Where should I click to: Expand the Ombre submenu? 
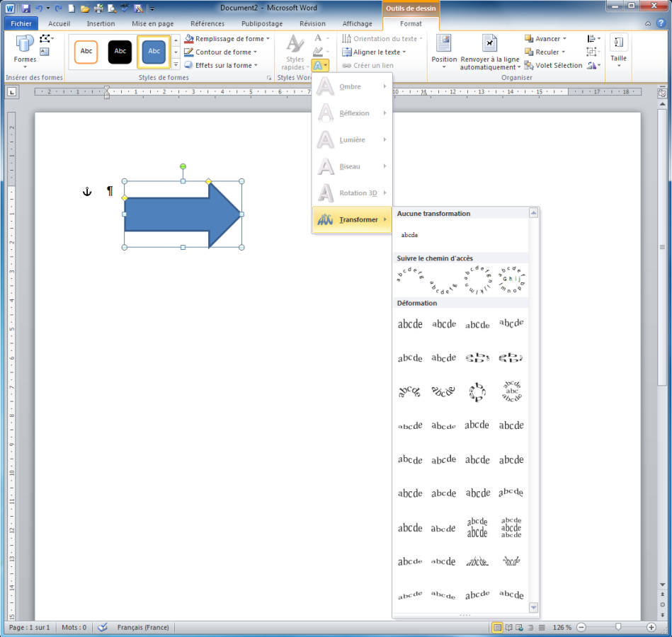[352, 86]
